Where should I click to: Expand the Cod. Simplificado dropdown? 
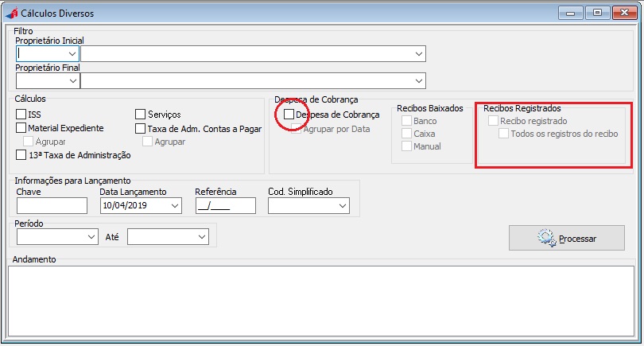pos(343,206)
